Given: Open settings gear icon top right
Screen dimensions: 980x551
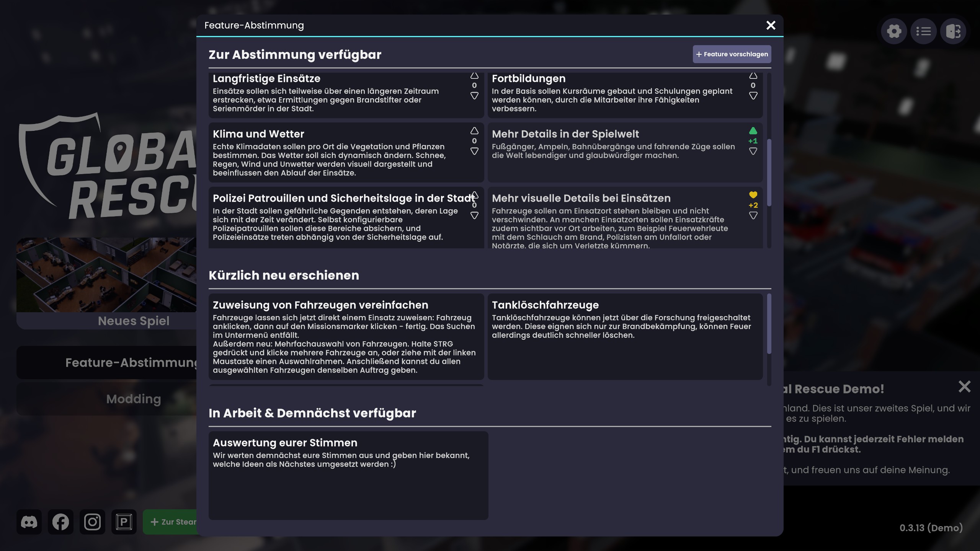Looking at the screenshot, I should [x=894, y=31].
